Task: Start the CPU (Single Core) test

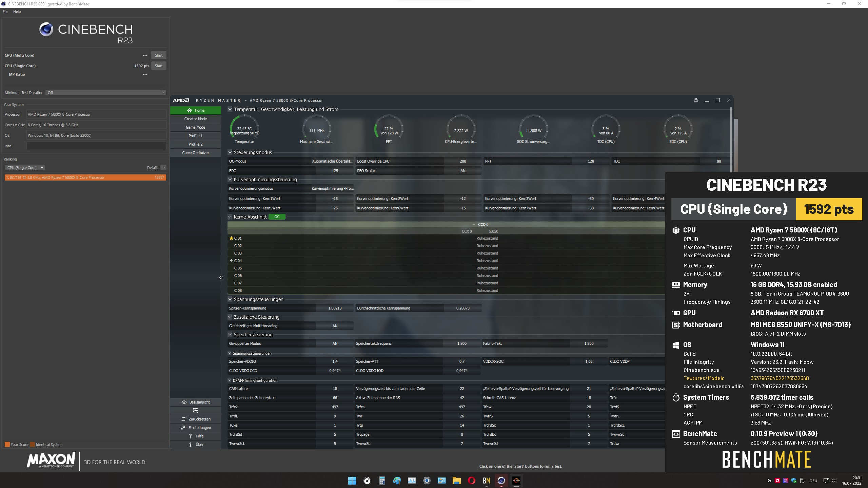Action: pos(158,66)
